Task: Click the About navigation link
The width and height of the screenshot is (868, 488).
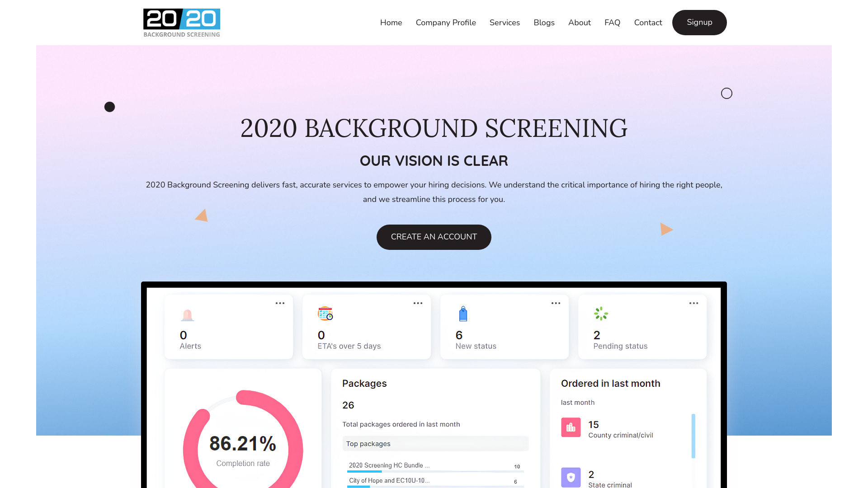Action: pyautogui.click(x=580, y=23)
